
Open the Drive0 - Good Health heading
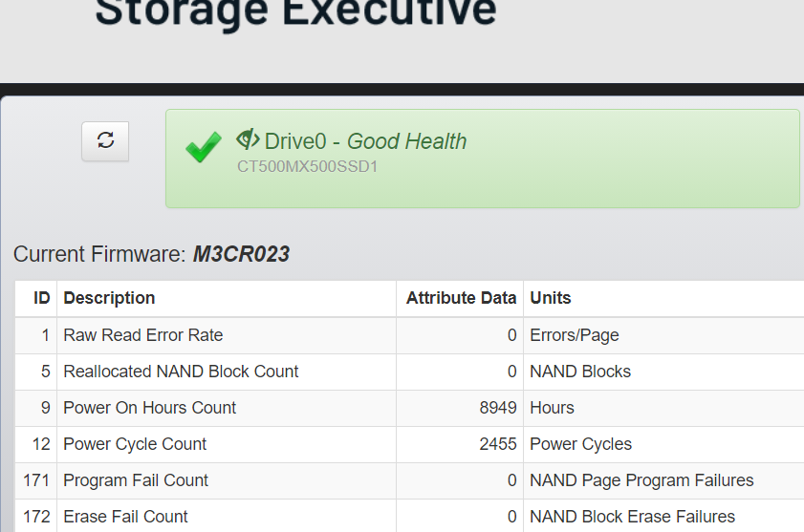365,141
